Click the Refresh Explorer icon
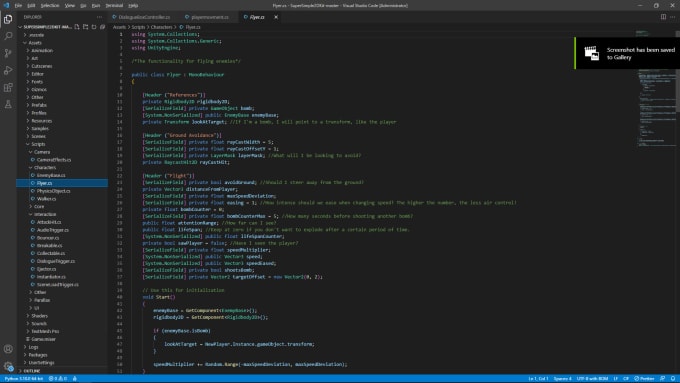 tap(94, 27)
